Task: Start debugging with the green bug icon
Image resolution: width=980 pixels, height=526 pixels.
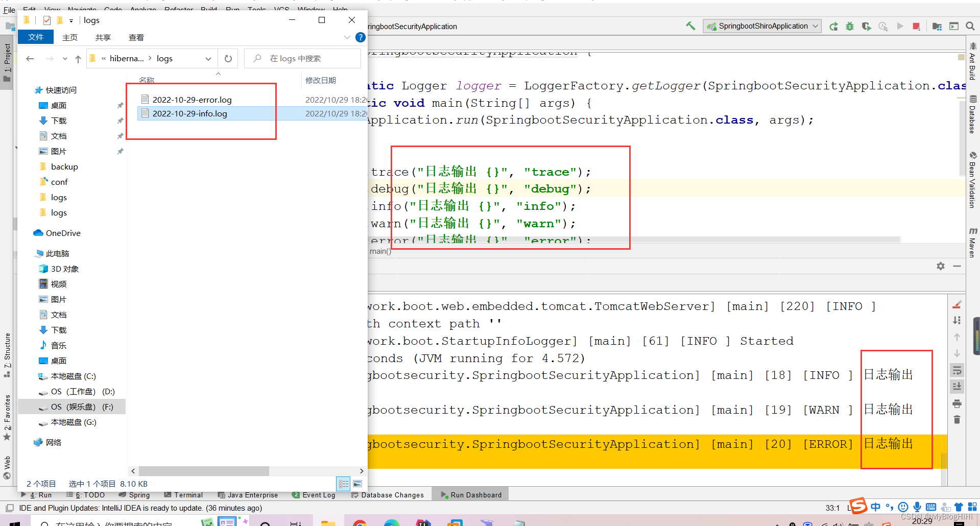Action: click(850, 26)
